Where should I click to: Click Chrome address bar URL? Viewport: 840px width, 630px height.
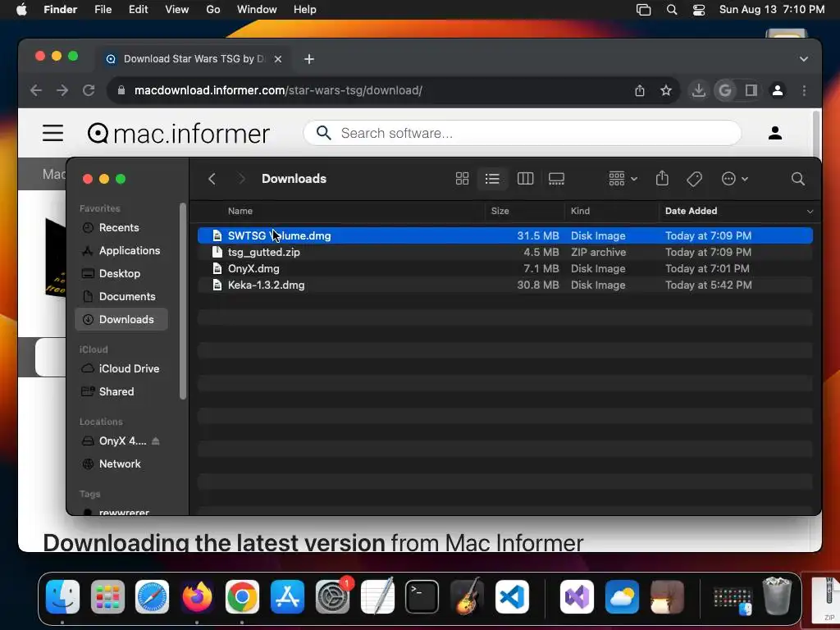click(x=278, y=90)
